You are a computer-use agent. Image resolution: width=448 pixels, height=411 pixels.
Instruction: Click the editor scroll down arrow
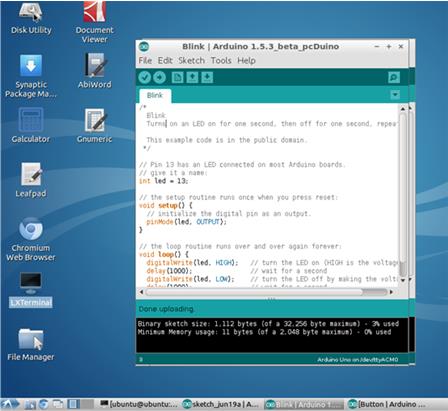[x=403, y=280]
